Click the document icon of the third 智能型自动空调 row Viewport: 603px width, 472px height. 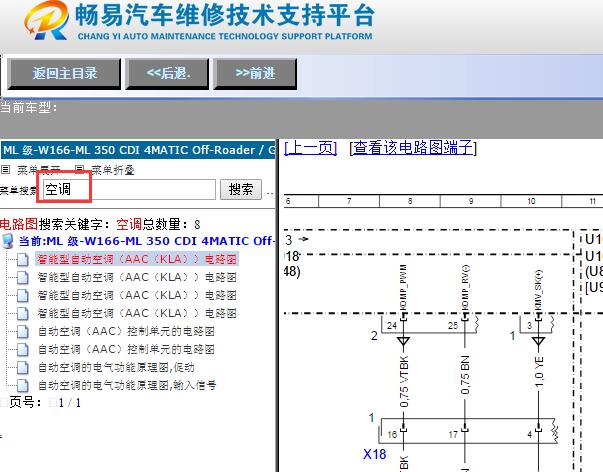point(23,295)
